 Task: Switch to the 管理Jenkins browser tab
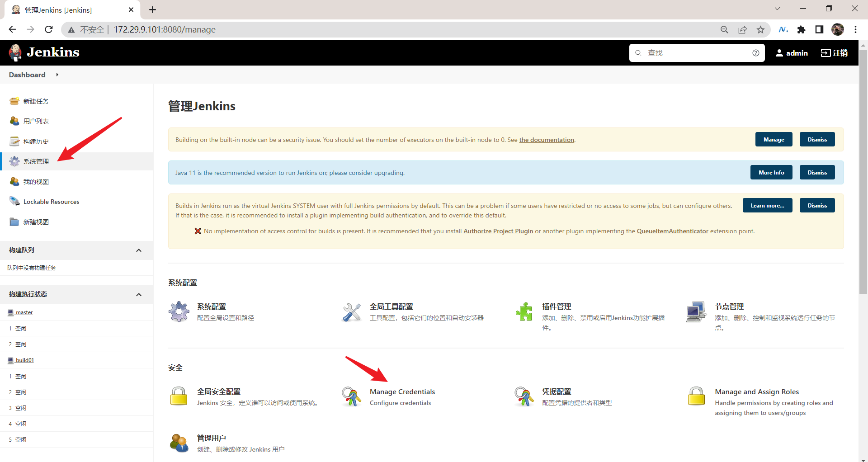[x=72, y=9]
